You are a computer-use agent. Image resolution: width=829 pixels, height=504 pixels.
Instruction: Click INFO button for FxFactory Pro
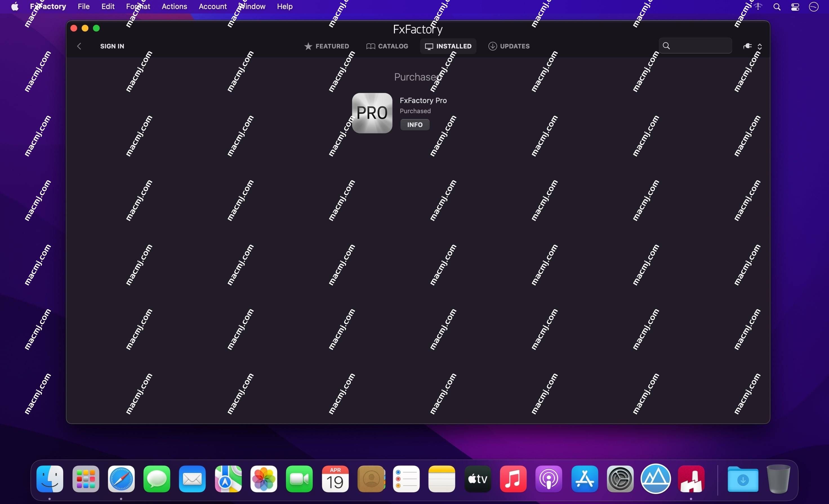point(415,125)
